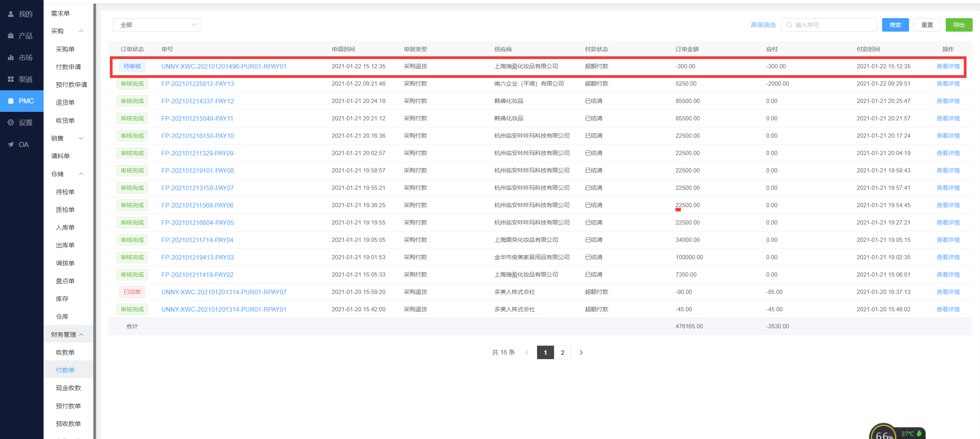980x439 pixels.
Task: Open the 产品 briefcase icon
Action: pos(11,36)
